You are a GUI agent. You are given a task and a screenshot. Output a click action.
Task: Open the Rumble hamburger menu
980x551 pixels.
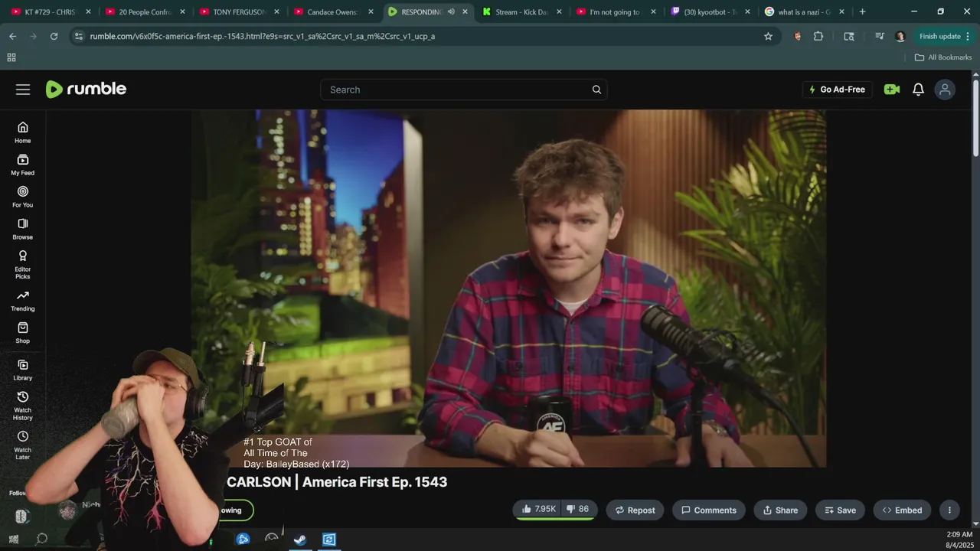[23, 90]
